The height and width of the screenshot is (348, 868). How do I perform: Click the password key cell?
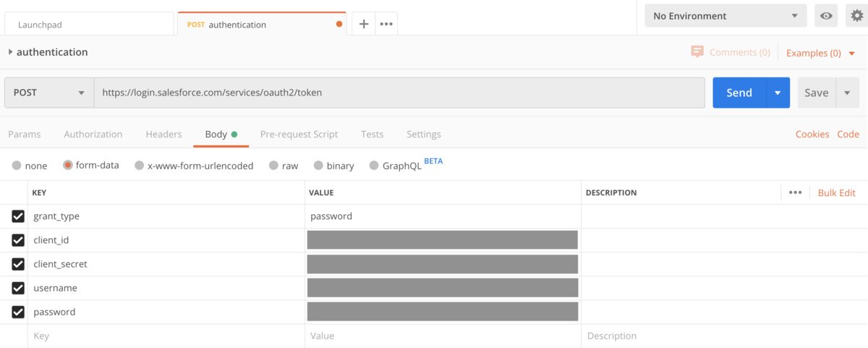[x=166, y=312]
